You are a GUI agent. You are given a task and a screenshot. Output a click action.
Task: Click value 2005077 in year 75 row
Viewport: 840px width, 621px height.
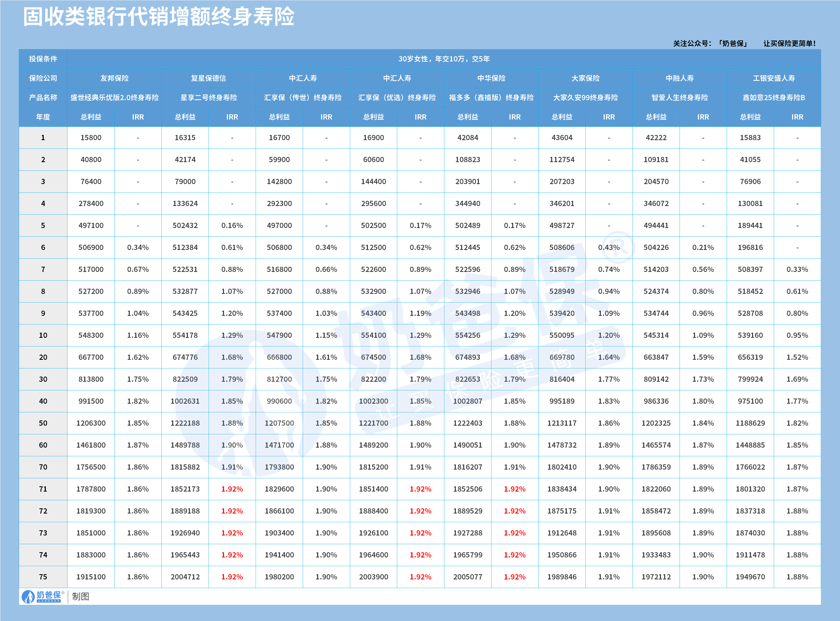(x=468, y=577)
